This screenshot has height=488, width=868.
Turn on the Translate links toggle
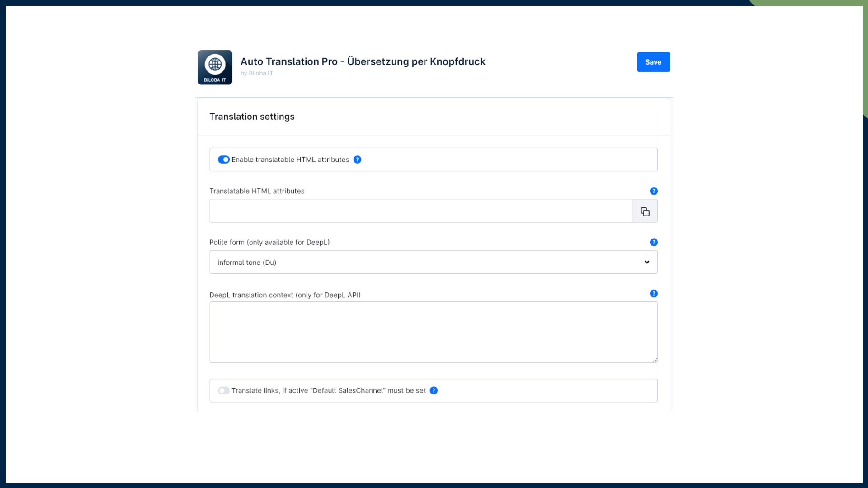[224, 390]
